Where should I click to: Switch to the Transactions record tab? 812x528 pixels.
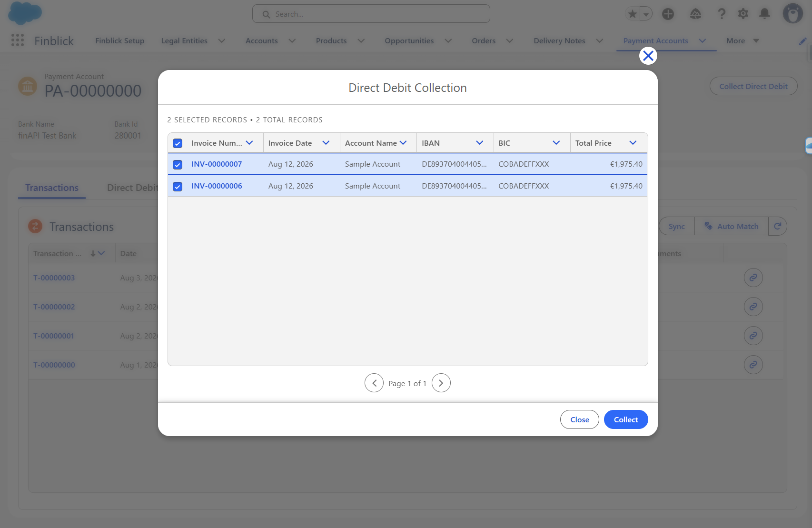tap(52, 188)
